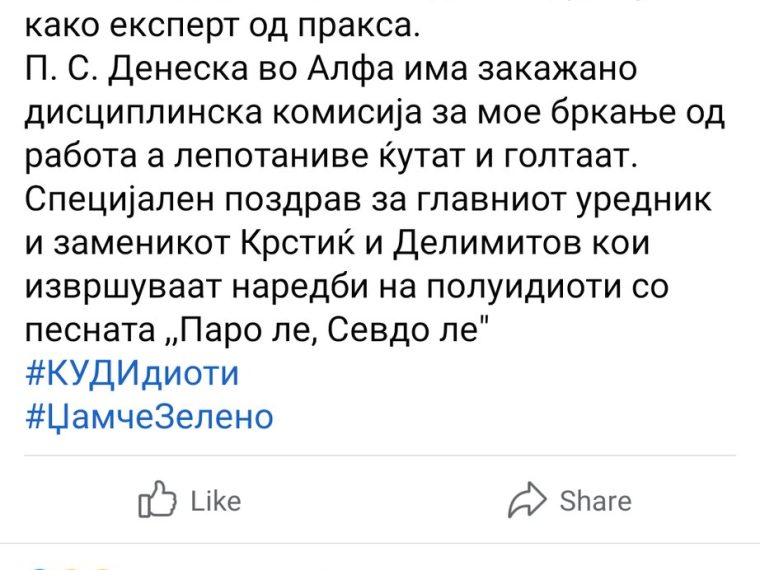Select the line 'како експерт од пракса.'
760x570 pixels.
point(222,27)
